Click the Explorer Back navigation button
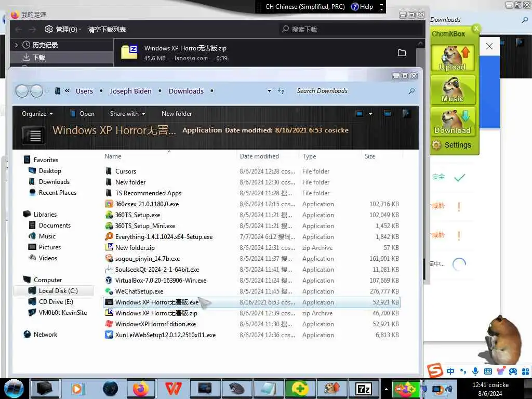Screen dimensions: 532x399 click(22, 91)
